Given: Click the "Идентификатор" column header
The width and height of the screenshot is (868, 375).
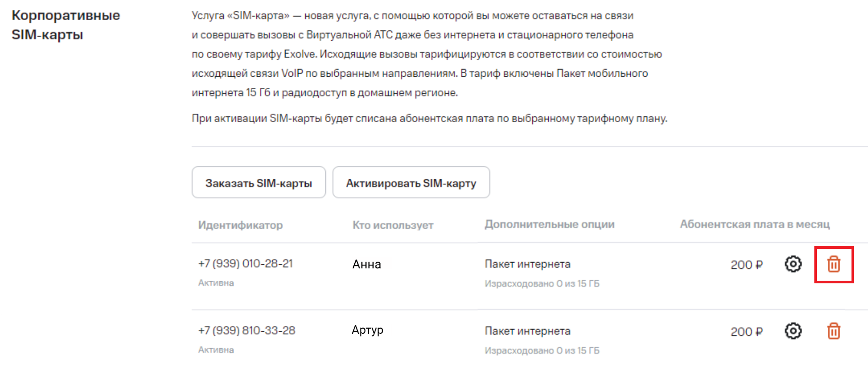Looking at the screenshot, I should 240,225.
